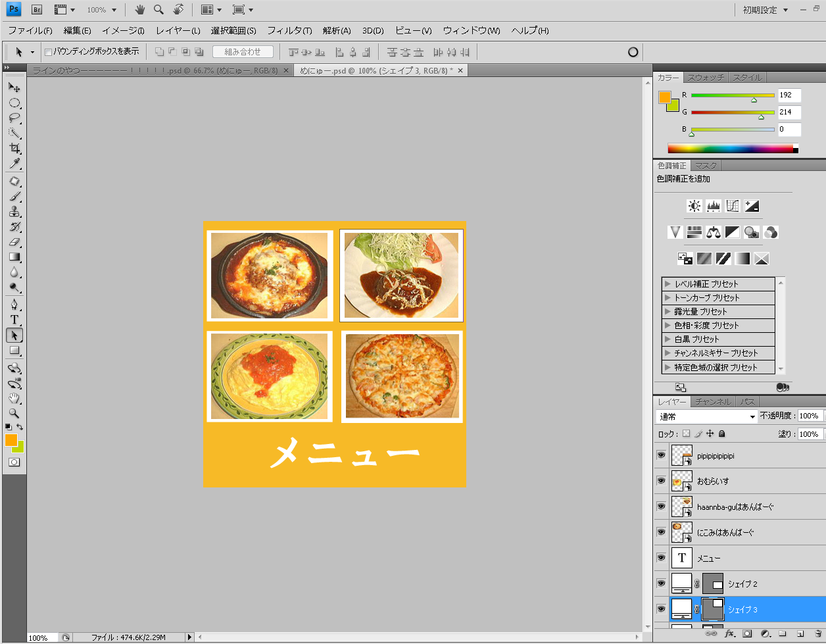Open the レイヤー(L) menu
826x644 pixels.
[x=178, y=31]
